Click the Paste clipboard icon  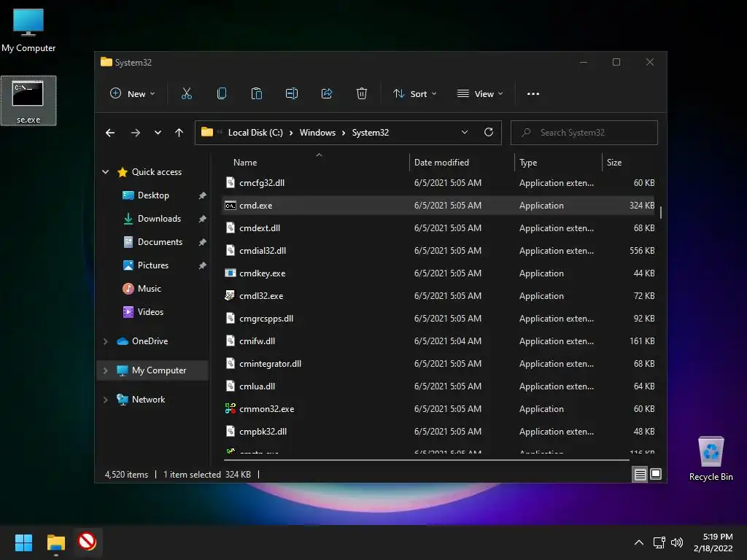pyautogui.click(x=256, y=94)
